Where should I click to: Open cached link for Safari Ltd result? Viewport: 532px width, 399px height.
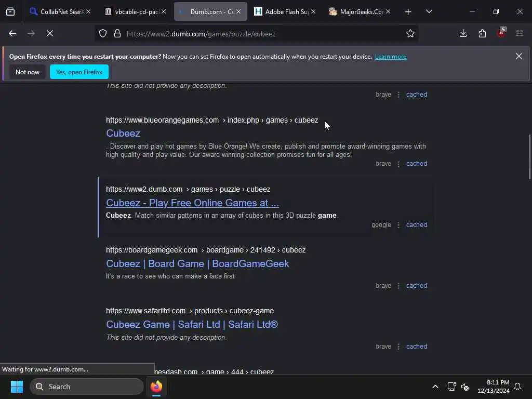[x=417, y=347]
